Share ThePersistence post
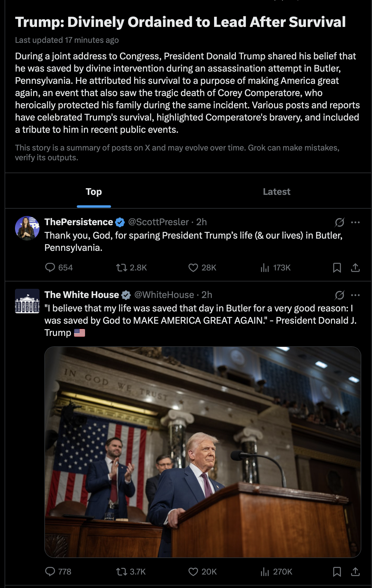372x588 pixels. 355,268
